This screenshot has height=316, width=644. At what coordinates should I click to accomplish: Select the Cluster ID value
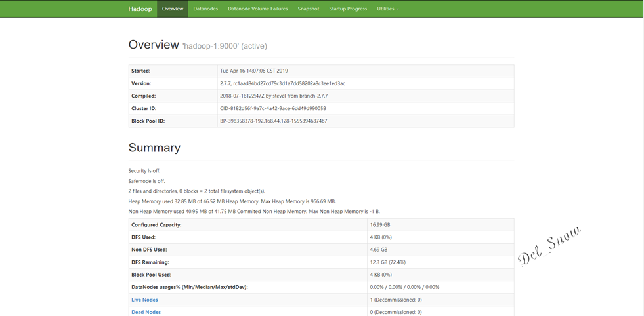pyautogui.click(x=273, y=108)
